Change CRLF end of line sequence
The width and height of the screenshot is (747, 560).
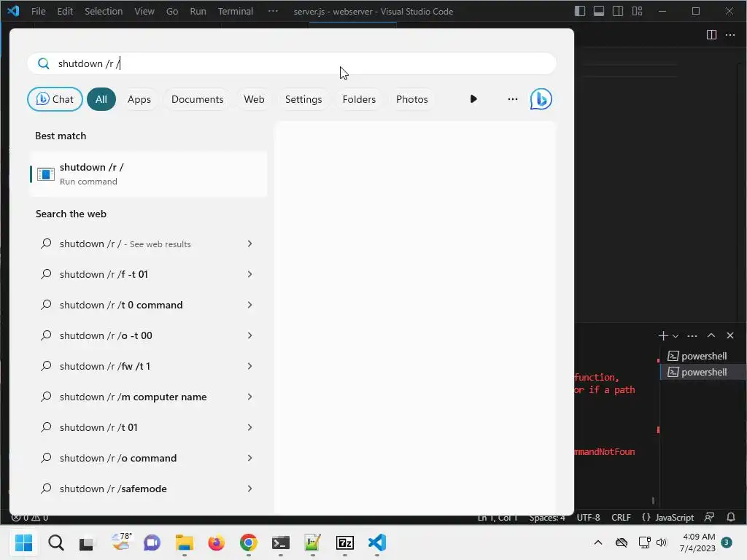pos(621,517)
